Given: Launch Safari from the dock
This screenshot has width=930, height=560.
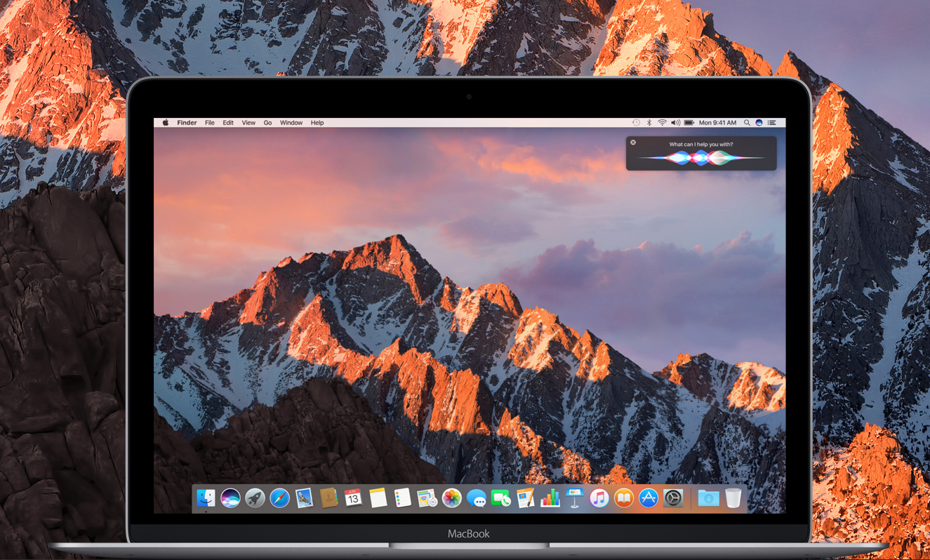Looking at the screenshot, I should tap(279, 498).
